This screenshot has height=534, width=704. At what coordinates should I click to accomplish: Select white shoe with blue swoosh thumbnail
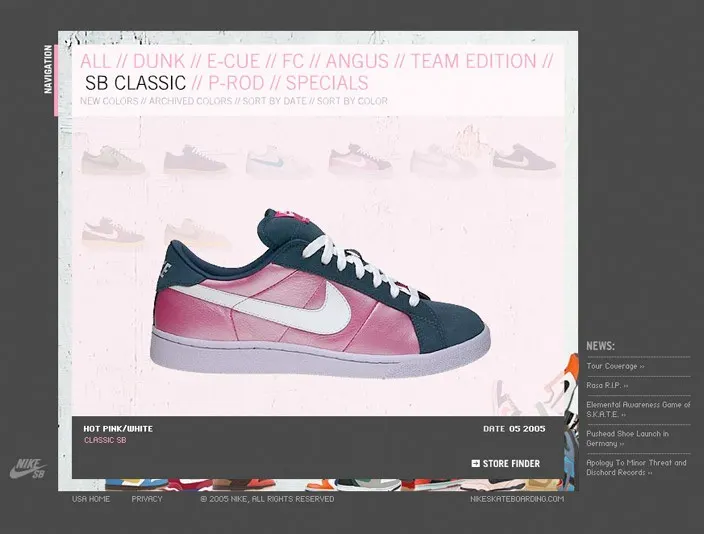[277, 160]
